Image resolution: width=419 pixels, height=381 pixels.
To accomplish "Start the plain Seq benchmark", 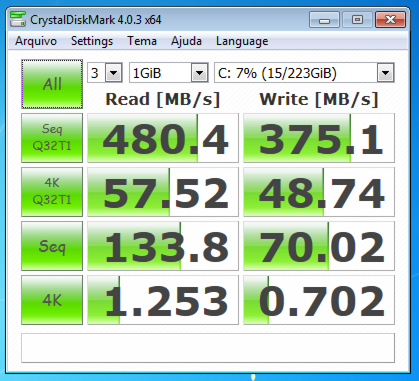I will click(52, 246).
